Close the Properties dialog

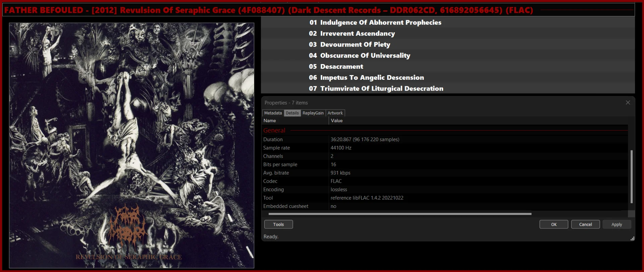[628, 103]
